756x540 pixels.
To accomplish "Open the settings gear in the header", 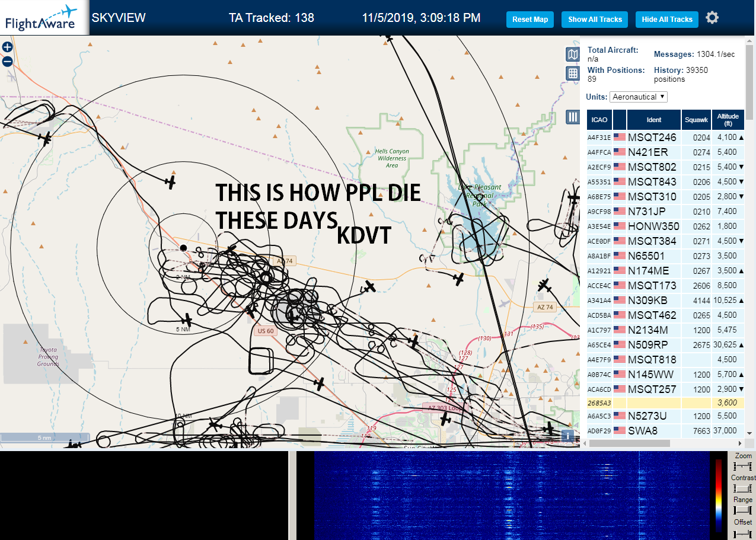I will coord(712,18).
